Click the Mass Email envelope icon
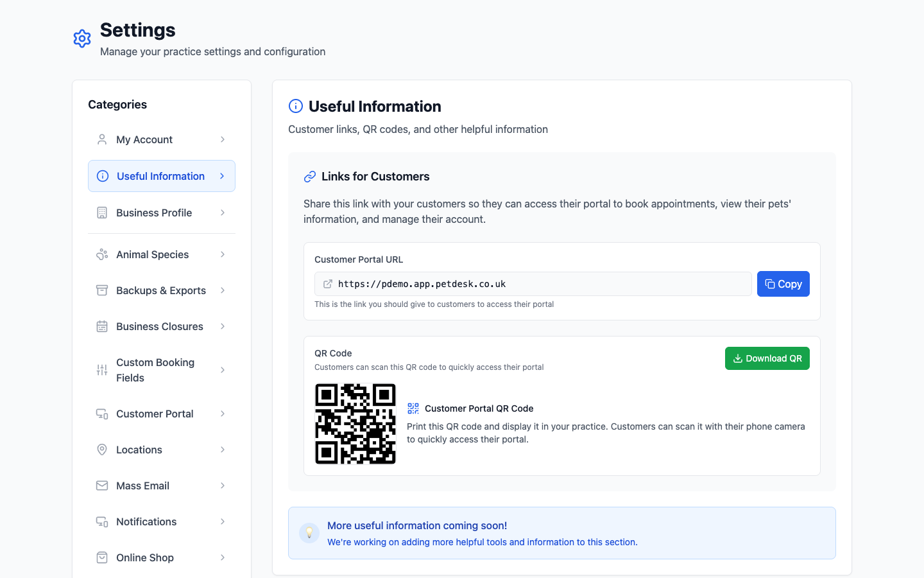Viewport: 924px width, 578px height. pos(102,486)
